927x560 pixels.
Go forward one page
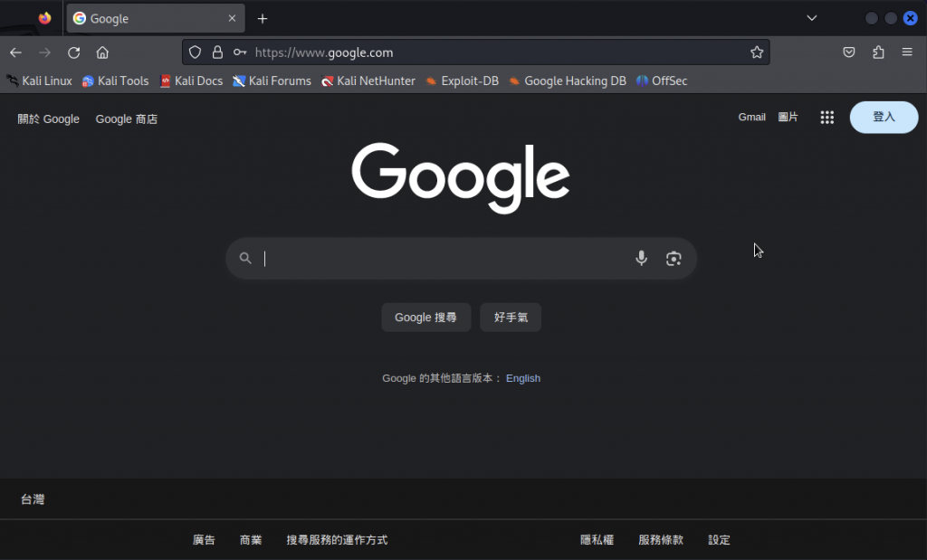pyautogui.click(x=45, y=52)
